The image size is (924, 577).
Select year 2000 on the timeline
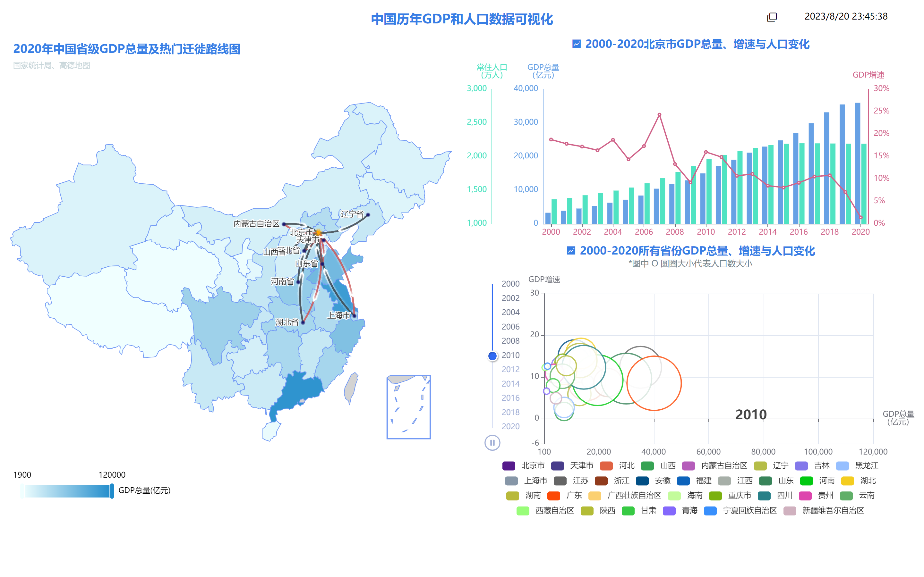[x=510, y=284]
